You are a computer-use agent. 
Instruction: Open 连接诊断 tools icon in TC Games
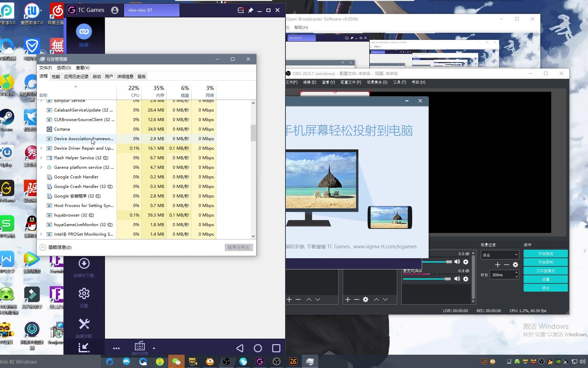tap(84, 324)
